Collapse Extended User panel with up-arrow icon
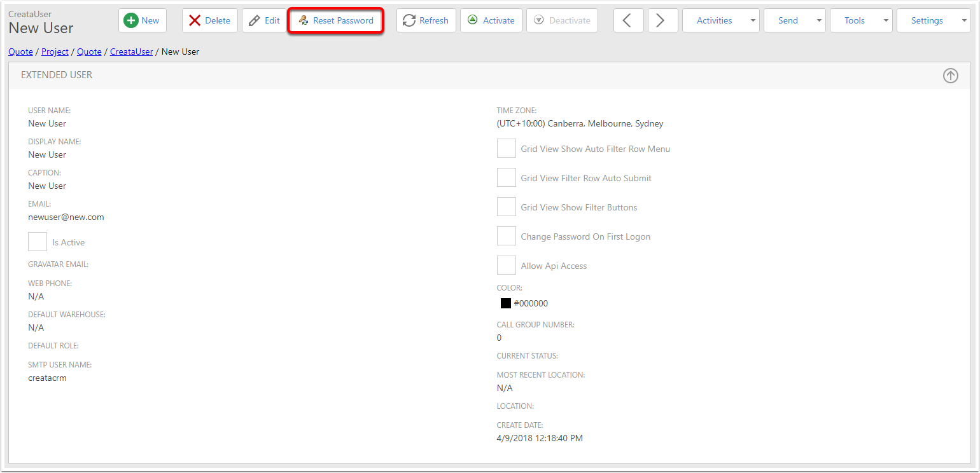This screenshot has height=473, width=980. pos(950,76)
